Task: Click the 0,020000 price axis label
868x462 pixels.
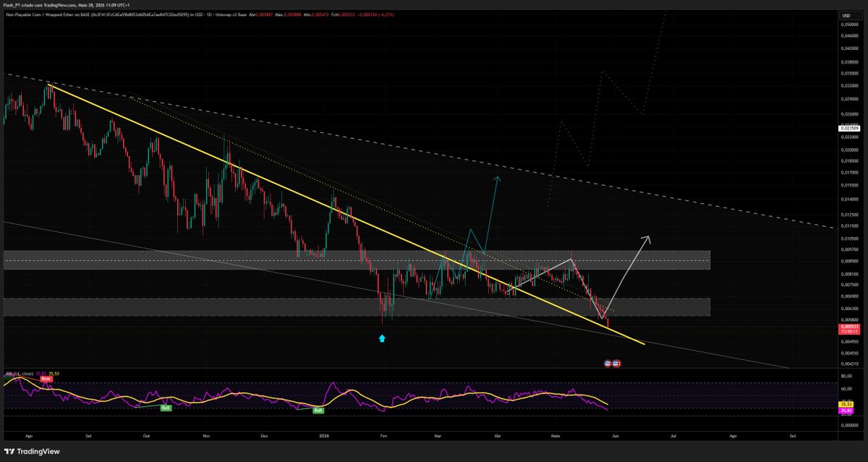Action: pos(849,150)
